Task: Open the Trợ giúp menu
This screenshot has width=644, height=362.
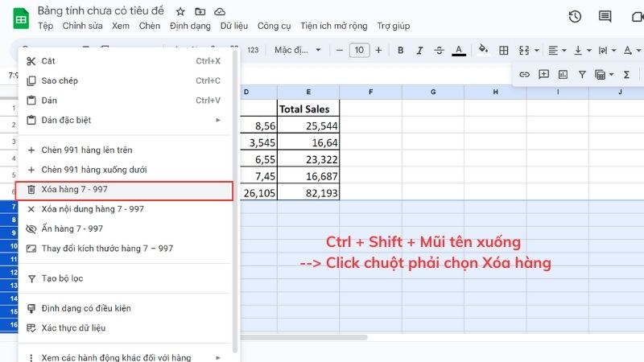Action: [394, 26]
